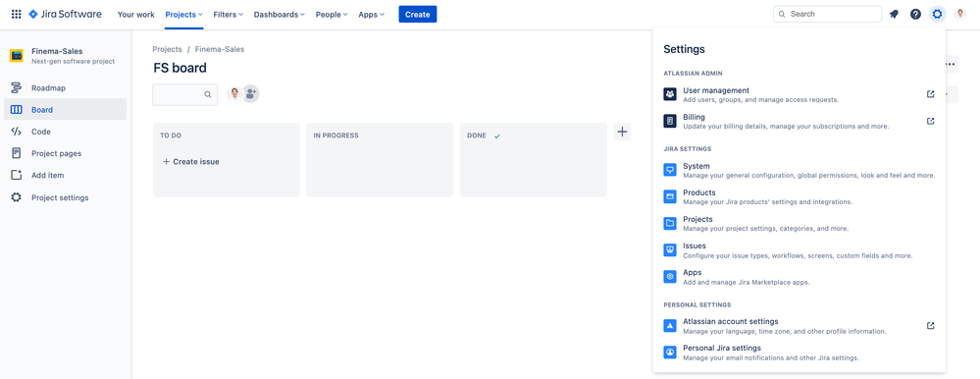
Task: Click the Products settings icon
Action: pos(670,196)
